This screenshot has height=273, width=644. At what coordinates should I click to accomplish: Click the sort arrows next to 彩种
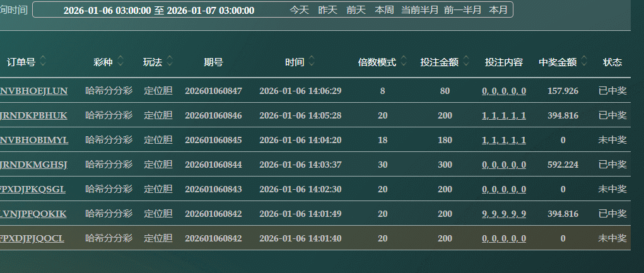click(120, 62)
